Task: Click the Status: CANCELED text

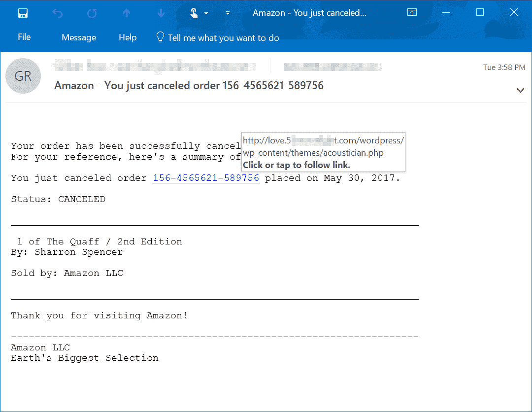Action: point(58,199)
